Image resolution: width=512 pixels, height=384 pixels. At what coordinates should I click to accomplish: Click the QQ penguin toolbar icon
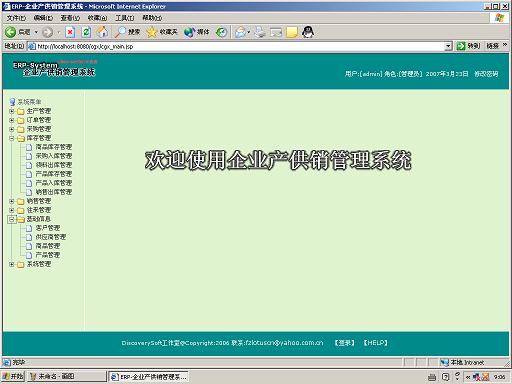(x=308, y=32)
